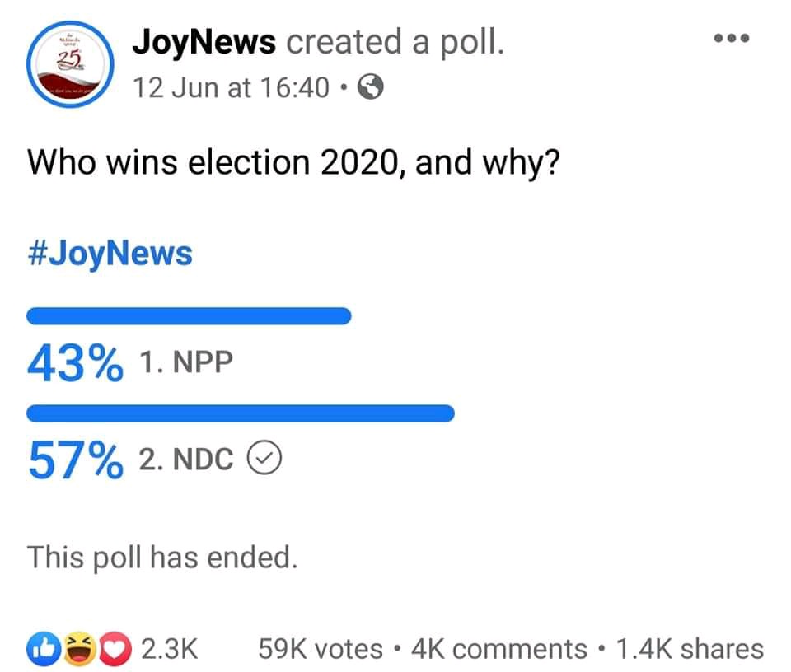Open the three-dots post options menu

coord(732,38)
